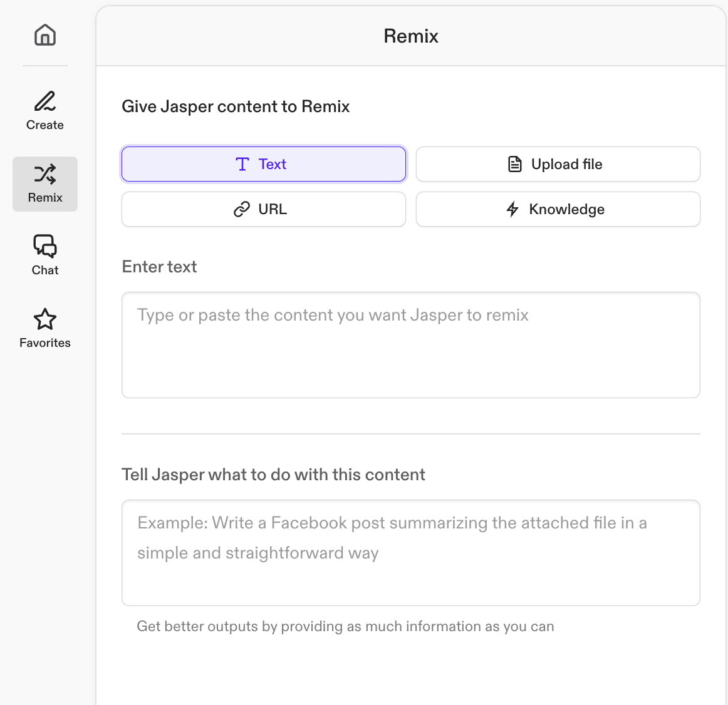Choose the Upload file option
The height and width of the screenshot is (705, 728).
tap(558, 164)
